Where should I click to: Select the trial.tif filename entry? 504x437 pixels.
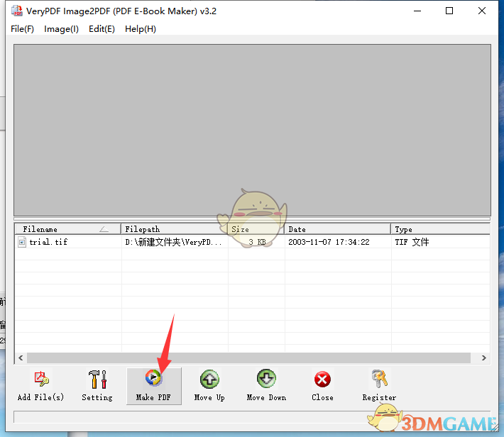pyautogui.click(x=48, y=242)
